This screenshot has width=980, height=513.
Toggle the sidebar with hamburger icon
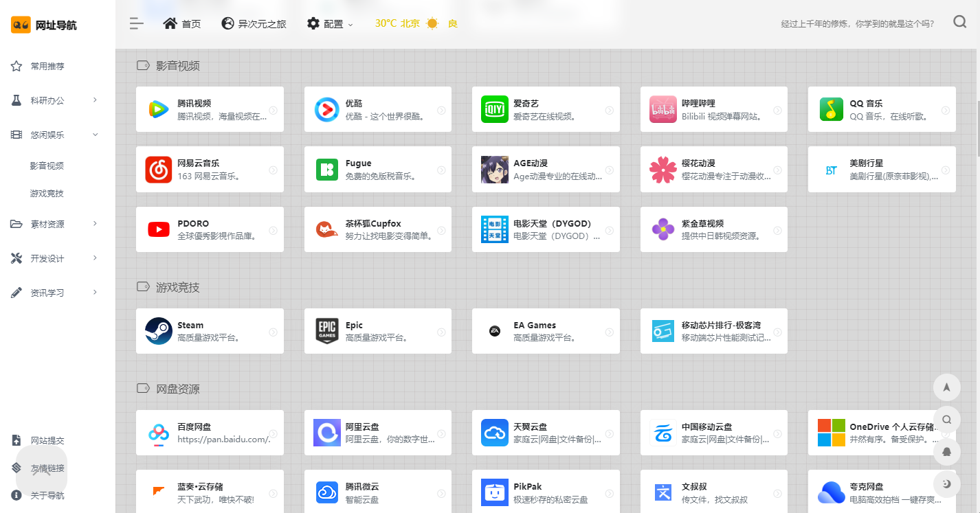coord(137,24)
